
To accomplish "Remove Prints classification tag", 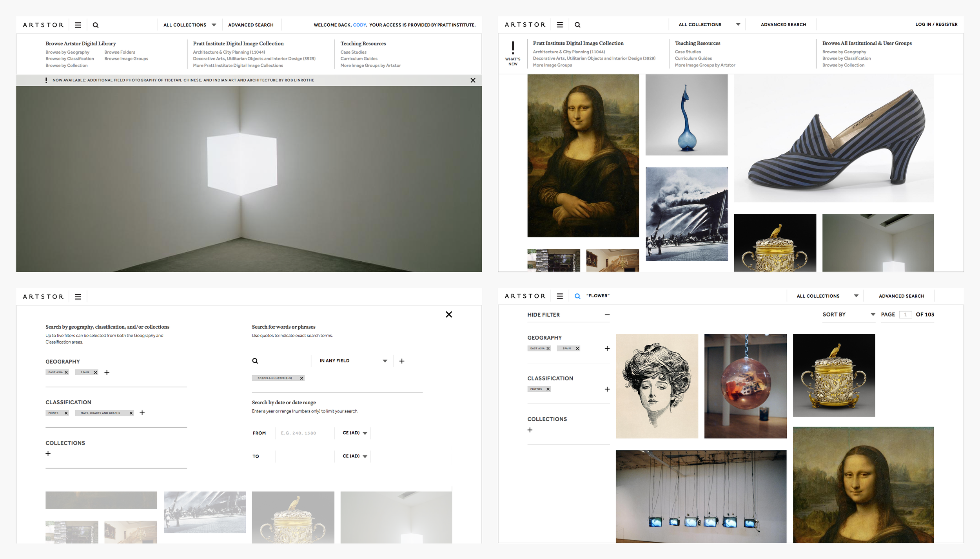I will point(66,413).
